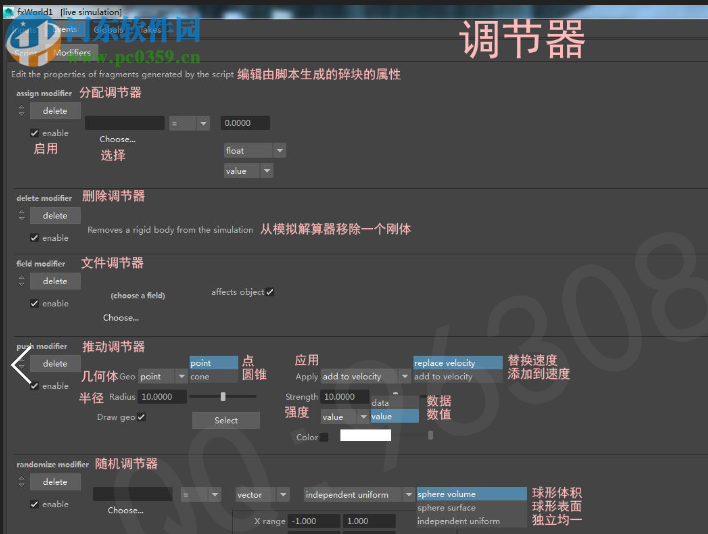Toggle enable on the randomize modifier
708x534 pixels.
coord(34,504)
